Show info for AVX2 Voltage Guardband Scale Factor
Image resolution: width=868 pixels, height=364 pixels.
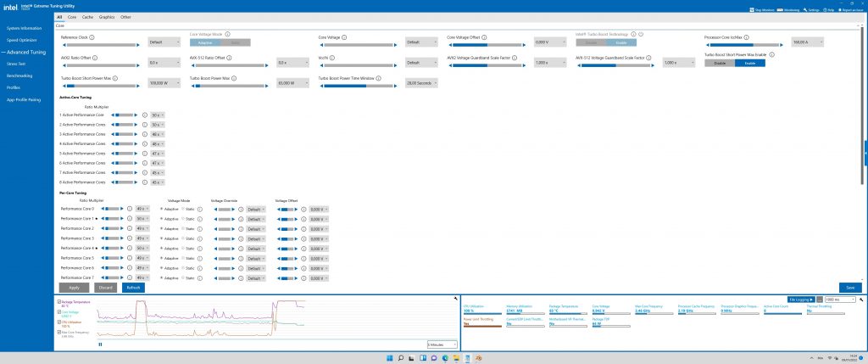click(x=515, y=58)
